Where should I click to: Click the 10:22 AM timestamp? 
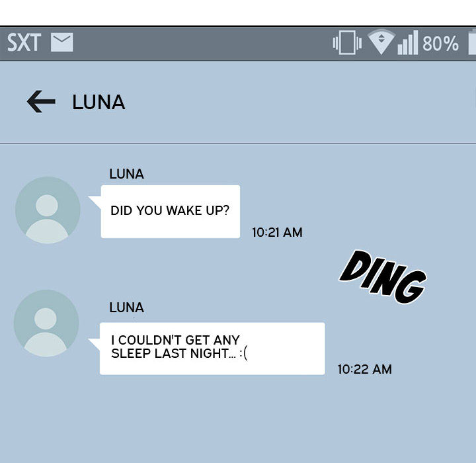[364, 369]
